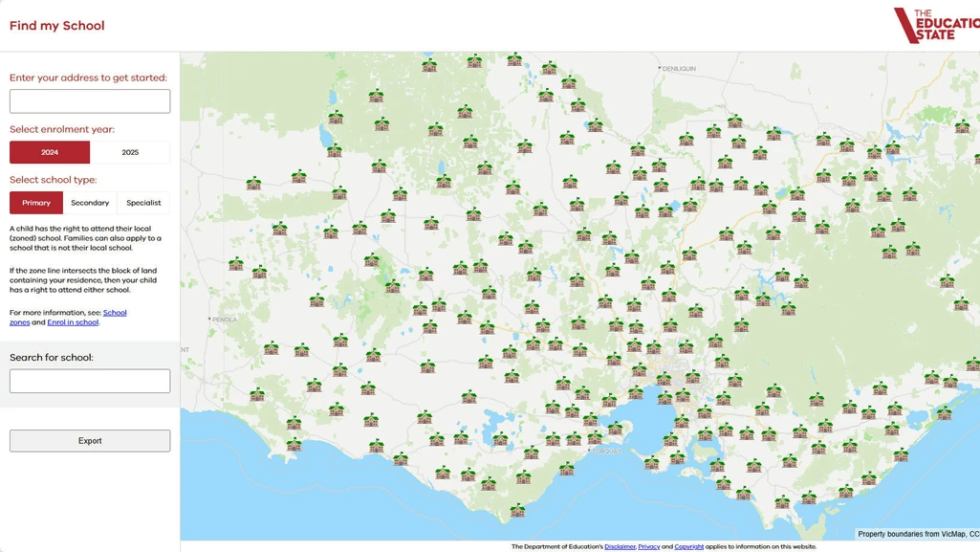Image resolution: width=980 pixels, height=552 pixels.
Task: Click the address entry field
Action: coord(89,99)
